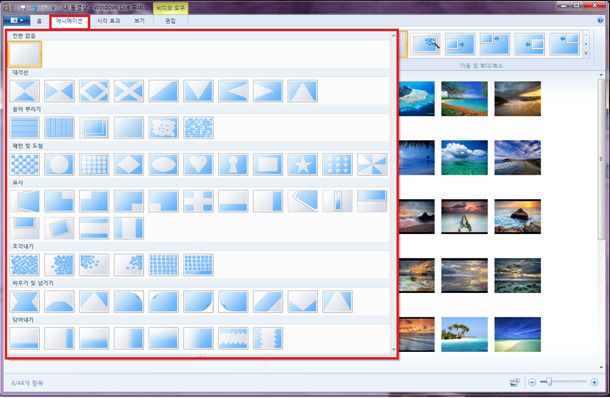Click the transitions gallery scroll-down arrow
The height and width of the screenshot is (398, 610).
pyautogui.click(x=393, y=350)
